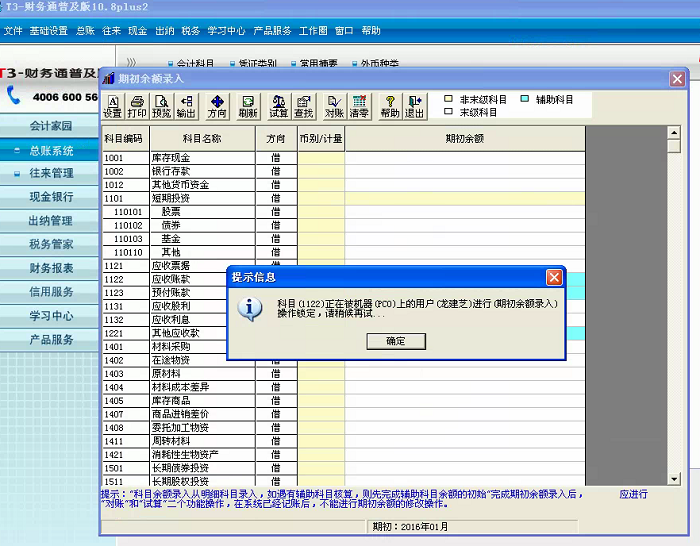Viewport: 700px width, 546px height.
Task: Select 出纳管理 in the sidebar
Action: [x=51, y=221]
